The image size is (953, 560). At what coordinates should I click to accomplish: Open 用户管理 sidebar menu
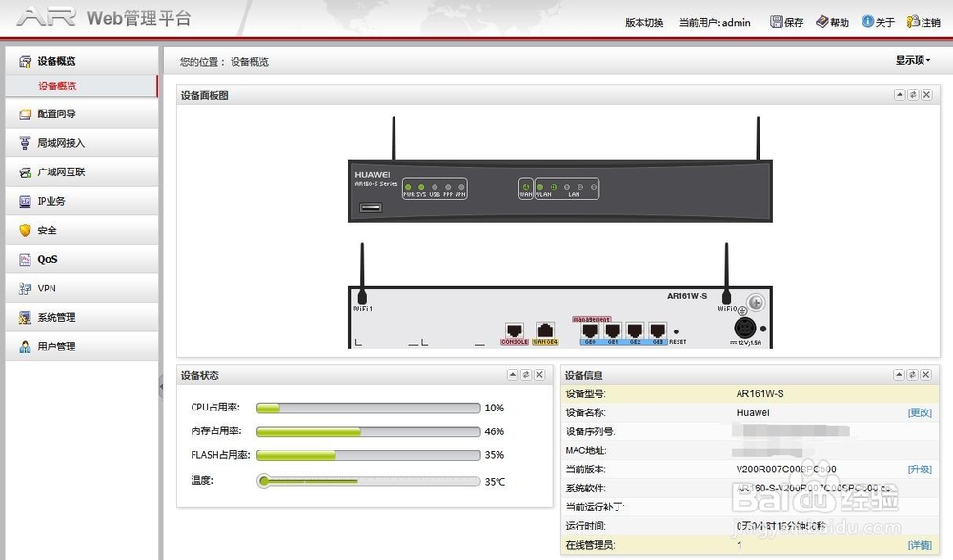tap(81, 347)
